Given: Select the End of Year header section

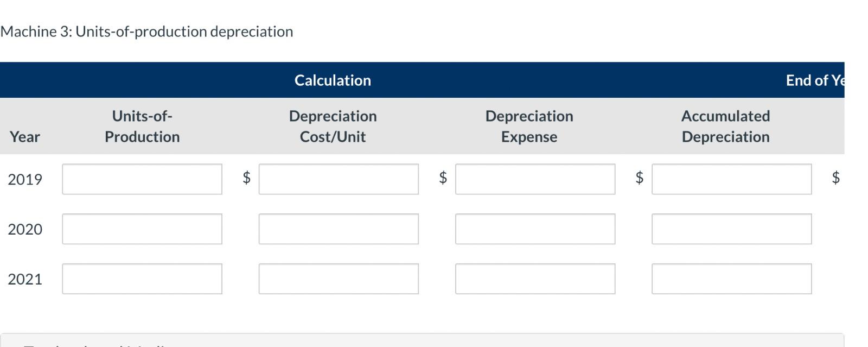Looking at the screenshot, I should coord(815,80).
